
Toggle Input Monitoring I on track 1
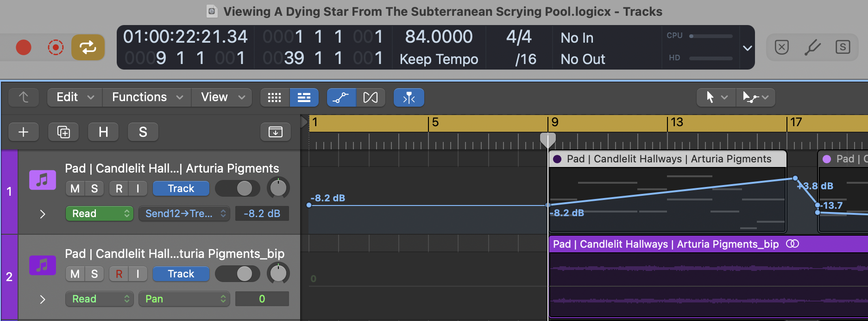[138, 189]
